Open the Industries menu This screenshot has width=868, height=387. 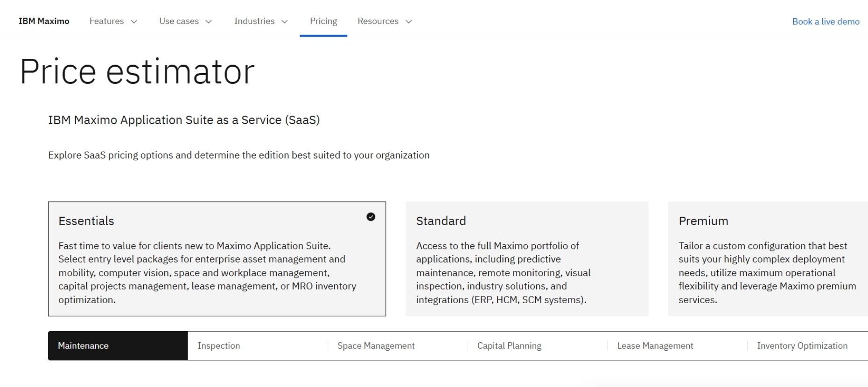tap(261, 21)
